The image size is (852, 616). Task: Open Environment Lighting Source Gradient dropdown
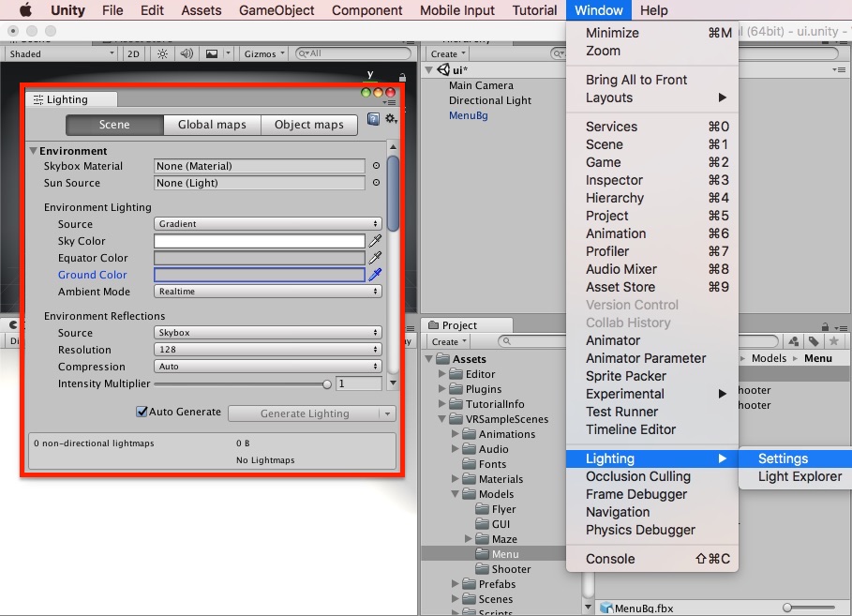(x=268, y=223)
